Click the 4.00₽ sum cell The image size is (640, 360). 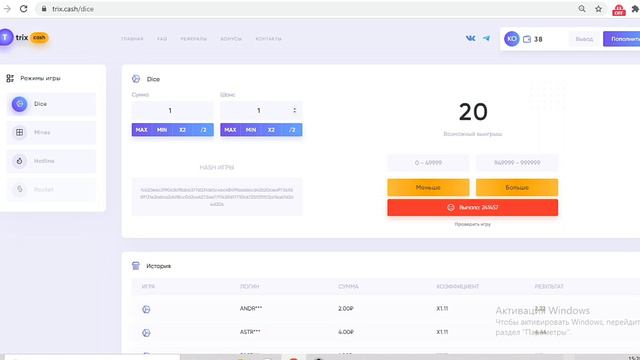point(346,332)
